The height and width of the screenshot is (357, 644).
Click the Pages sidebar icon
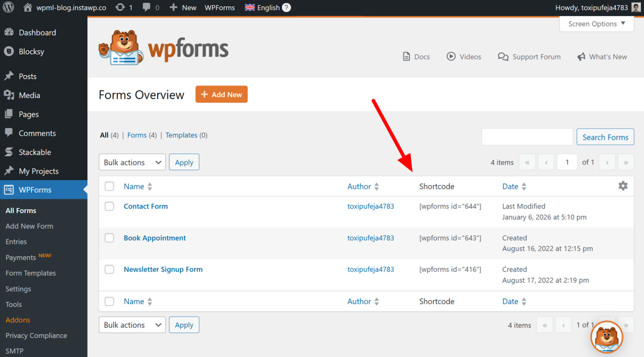coord(9,114)
